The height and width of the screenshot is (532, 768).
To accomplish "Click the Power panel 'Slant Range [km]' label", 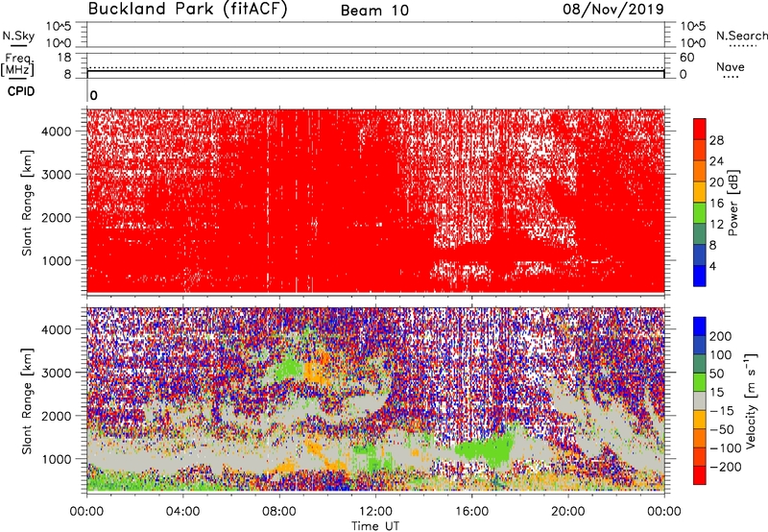I will [27, 203].
